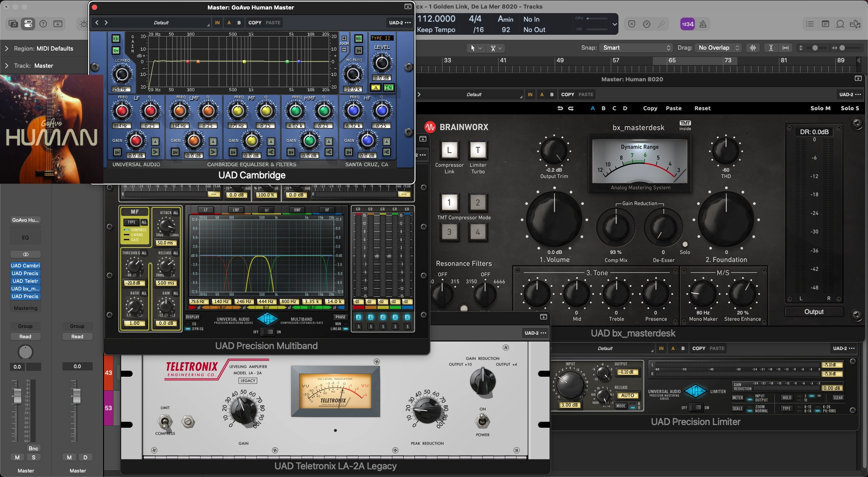
Task: Open the Default preset menu in UAD Cambridge
Action: coord(161,23)
